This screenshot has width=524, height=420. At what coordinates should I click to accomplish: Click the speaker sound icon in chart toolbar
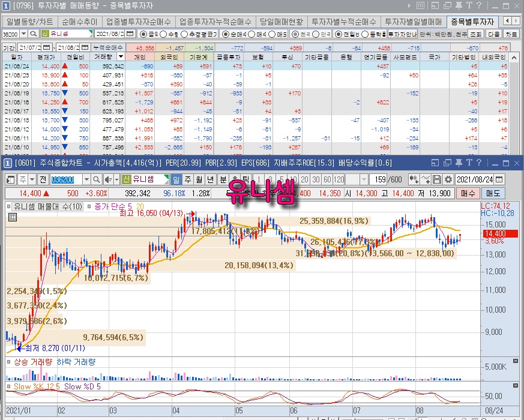[108, 180]
